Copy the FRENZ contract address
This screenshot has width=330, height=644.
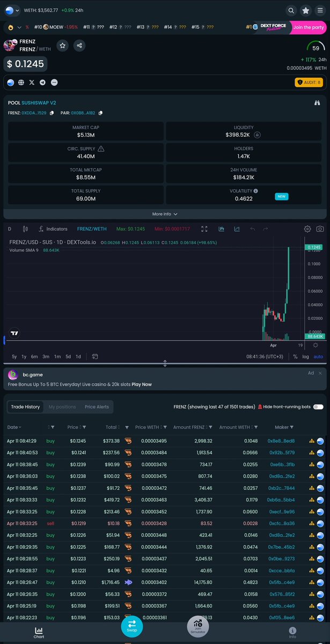tap(52, 113)
